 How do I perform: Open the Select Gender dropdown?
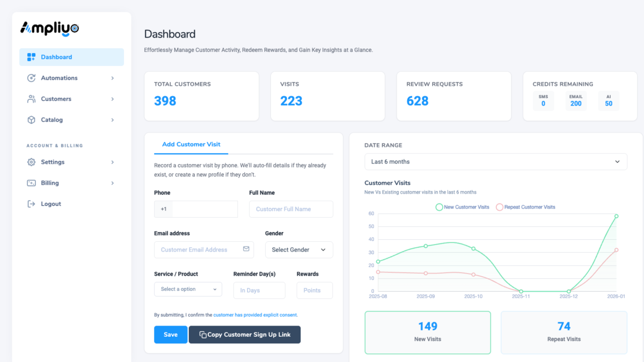pyautogui.click(x=298, y=249)
